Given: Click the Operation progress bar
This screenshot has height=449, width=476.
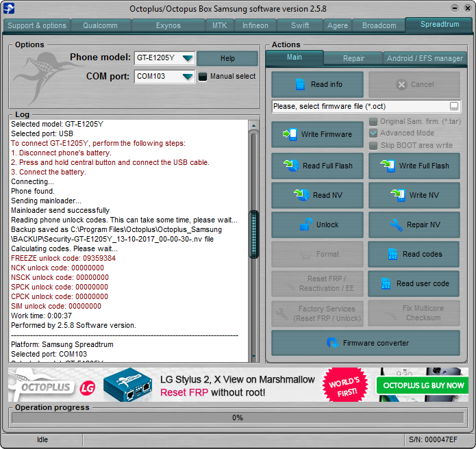Looking at the screenshot, I should click(238, 418).
